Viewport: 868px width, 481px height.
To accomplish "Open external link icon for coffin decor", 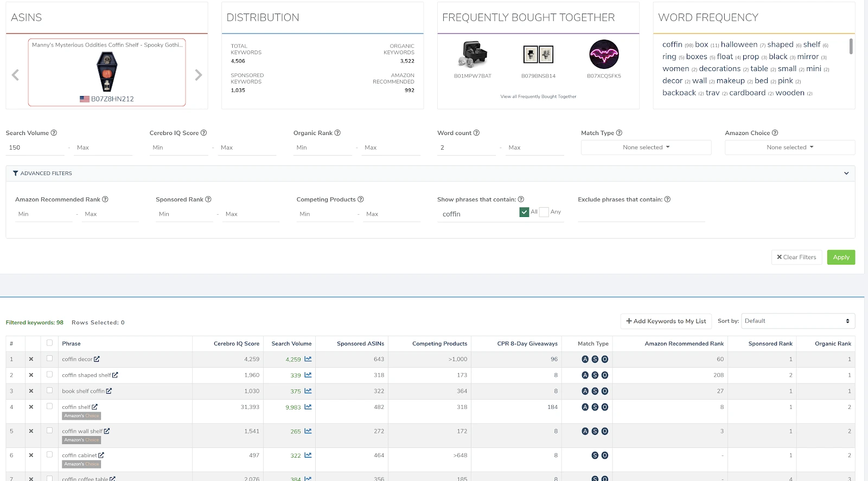I will click(x=97, y=359).
